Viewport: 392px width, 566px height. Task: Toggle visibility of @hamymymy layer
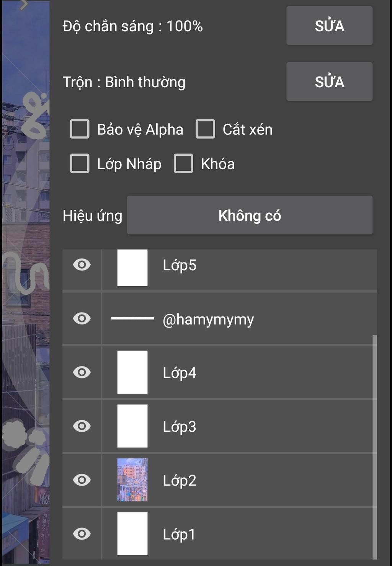click(x=82, y=318)
